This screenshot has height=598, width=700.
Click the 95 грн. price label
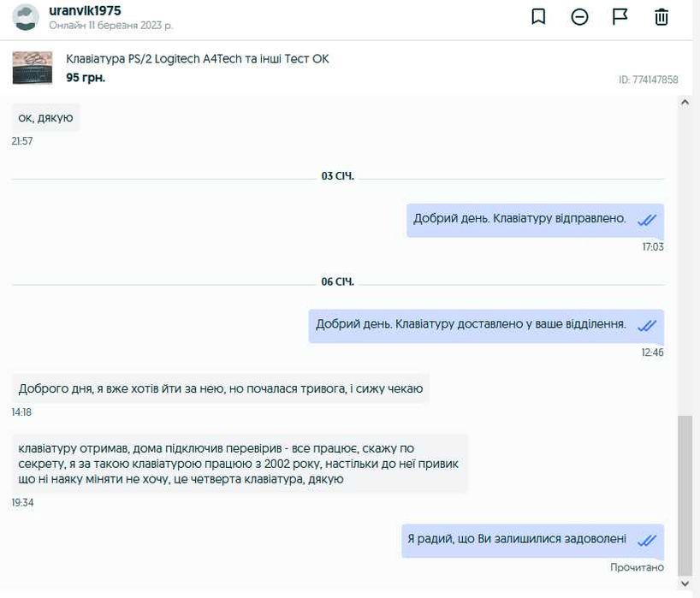pos(86,77)
